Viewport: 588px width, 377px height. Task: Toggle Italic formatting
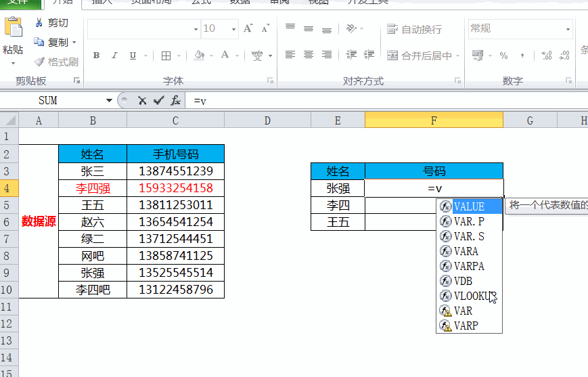[114, 56]
